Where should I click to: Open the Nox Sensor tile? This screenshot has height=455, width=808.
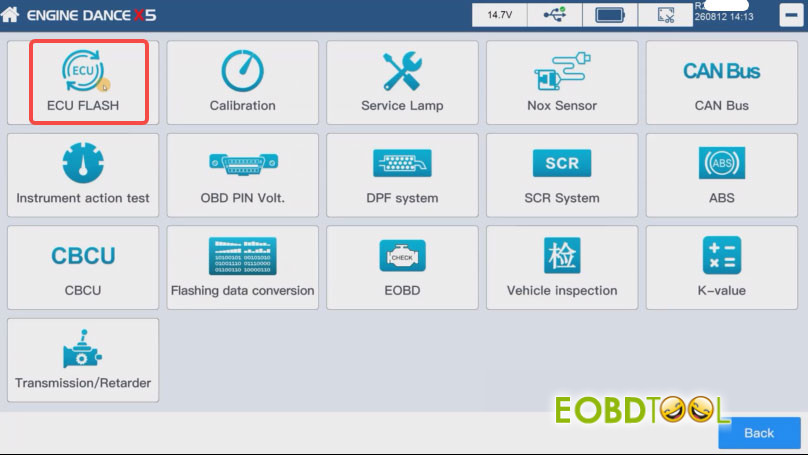coord(562,82)
